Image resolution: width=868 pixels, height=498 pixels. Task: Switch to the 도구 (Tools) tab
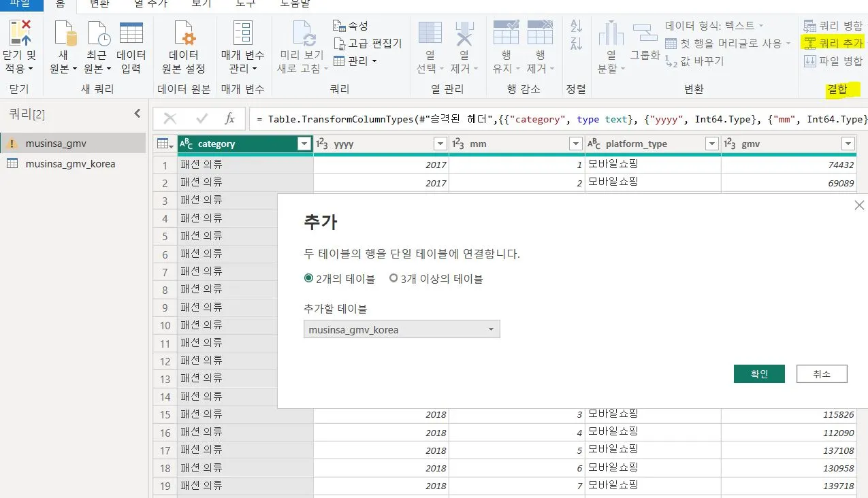coord(246,4)
